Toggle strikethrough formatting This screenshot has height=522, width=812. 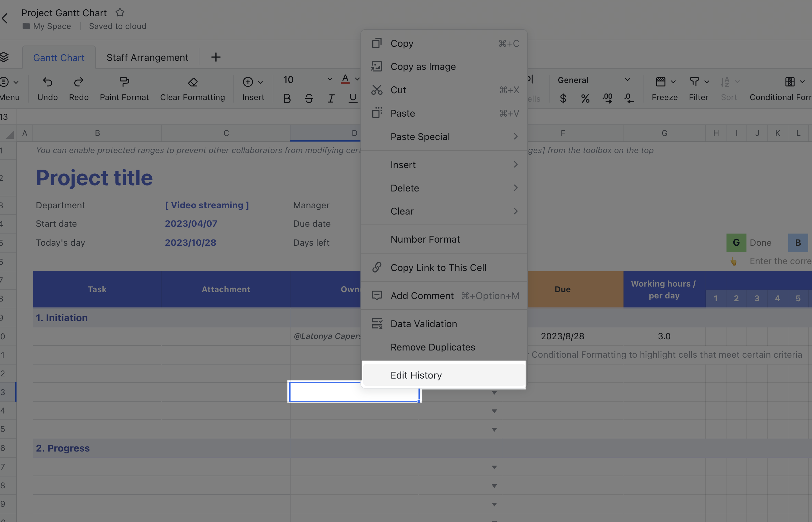click(309, 98)
